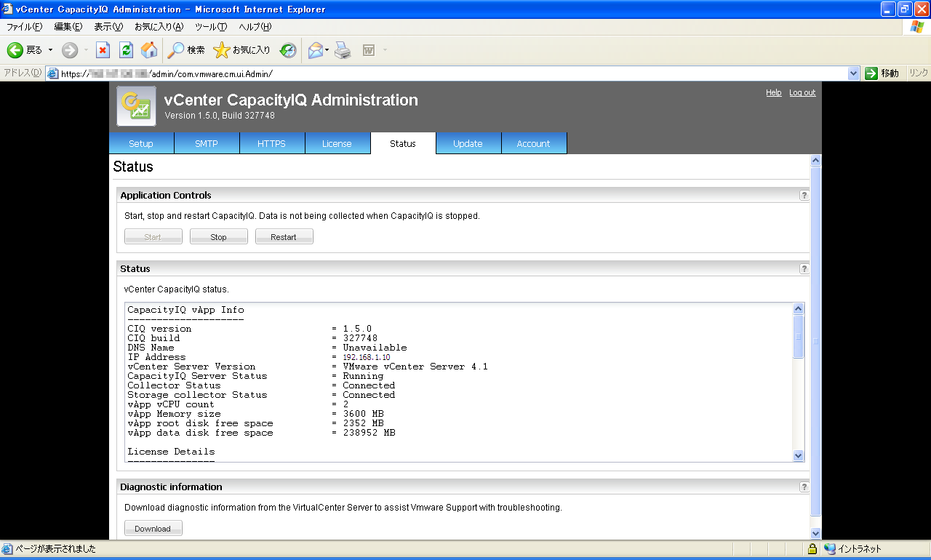Go to Home page icon
This screenshot has width=931, height=560.
pos(149,50)
